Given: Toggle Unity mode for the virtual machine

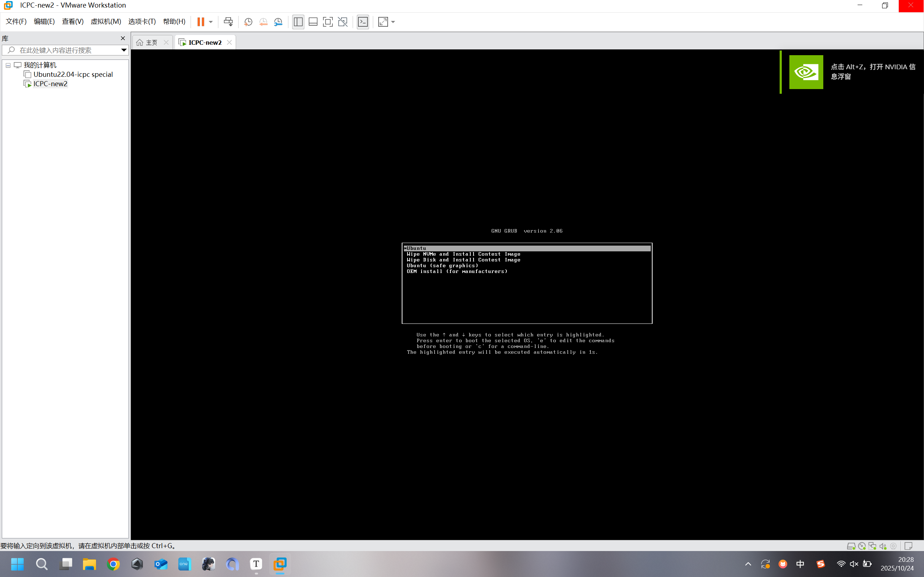Looking at the screenshot, I should [x=343, y=22].
